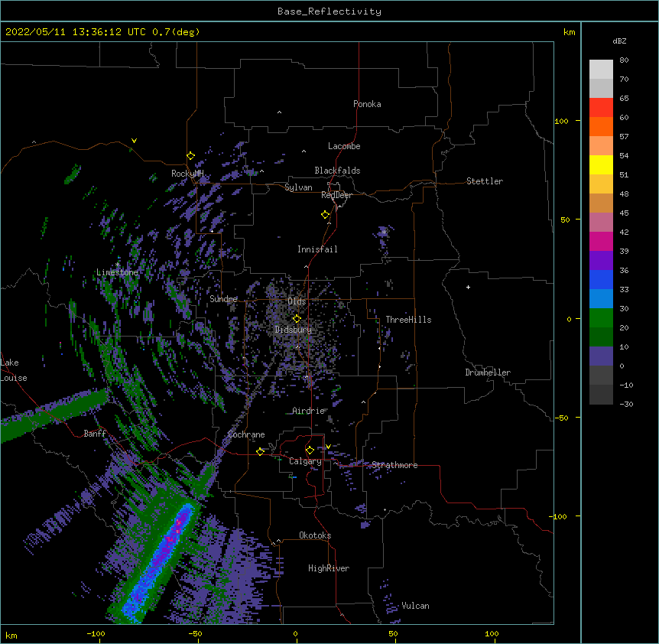
Task: Click the -100 tick on the bottom axis
Action: tap(96, 634)
